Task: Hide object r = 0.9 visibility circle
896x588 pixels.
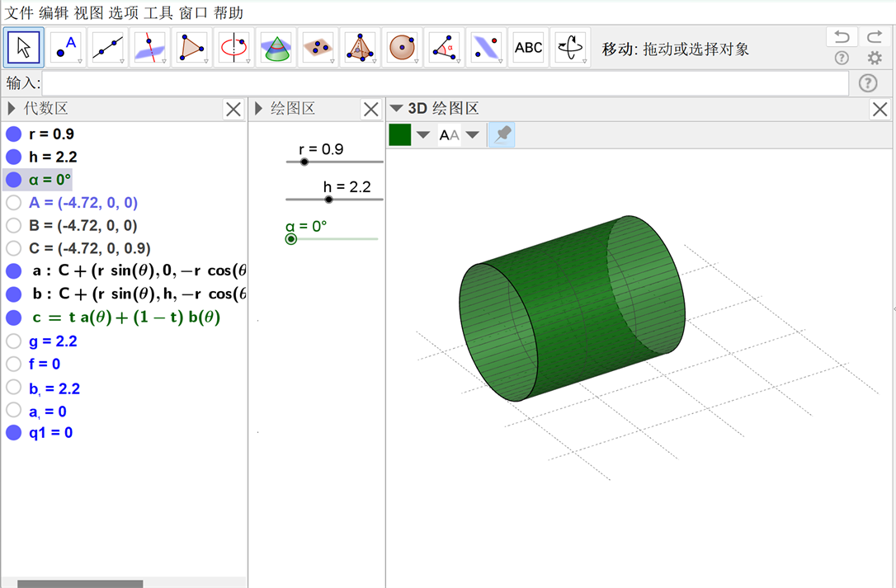Action: click(13, 134)
